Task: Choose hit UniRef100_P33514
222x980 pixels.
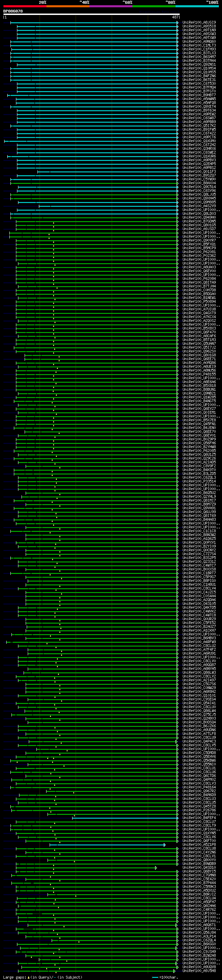Action: tap(199, 481)
